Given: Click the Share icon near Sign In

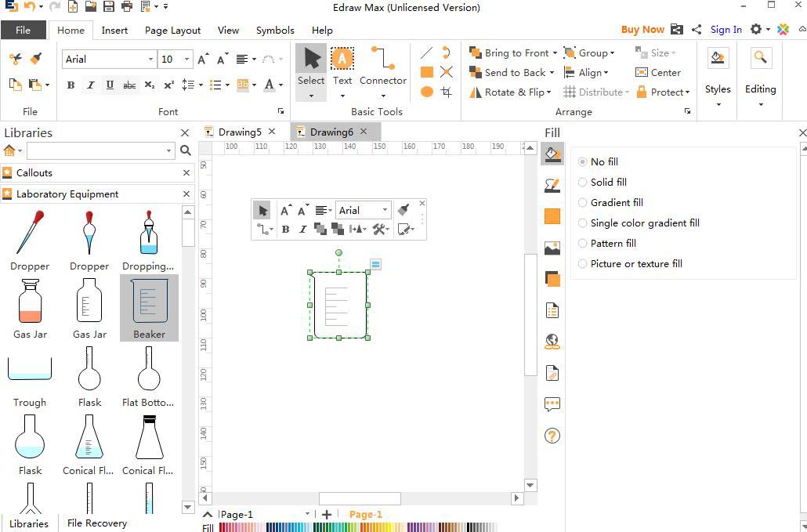Looking at the screenshot, I should 697,30.
